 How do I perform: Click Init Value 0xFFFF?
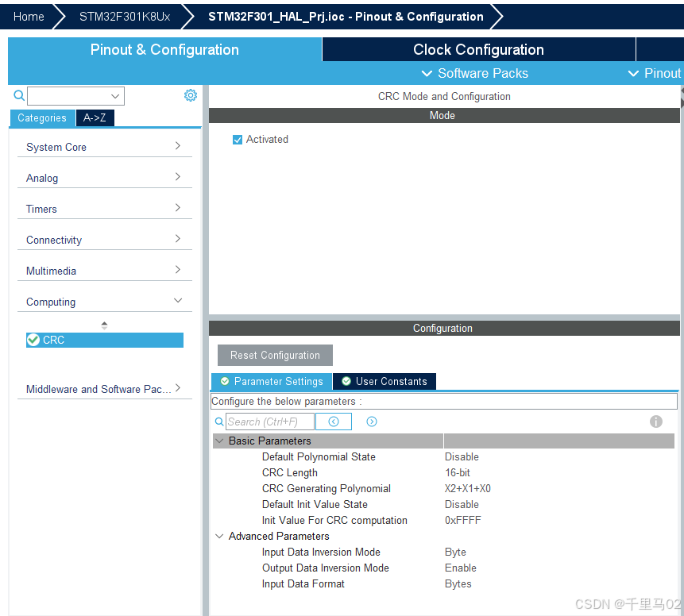(463, 520)
